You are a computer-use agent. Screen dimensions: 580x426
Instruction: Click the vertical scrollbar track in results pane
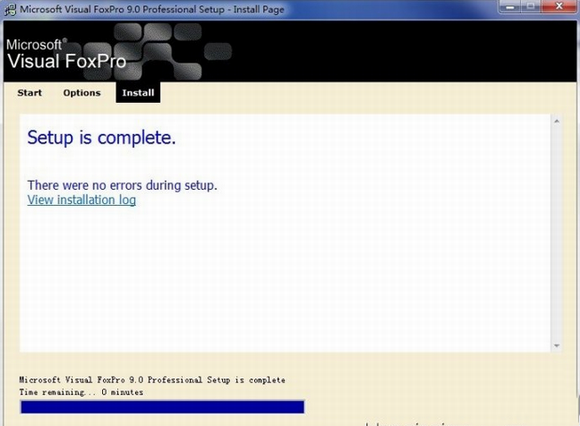556,233
